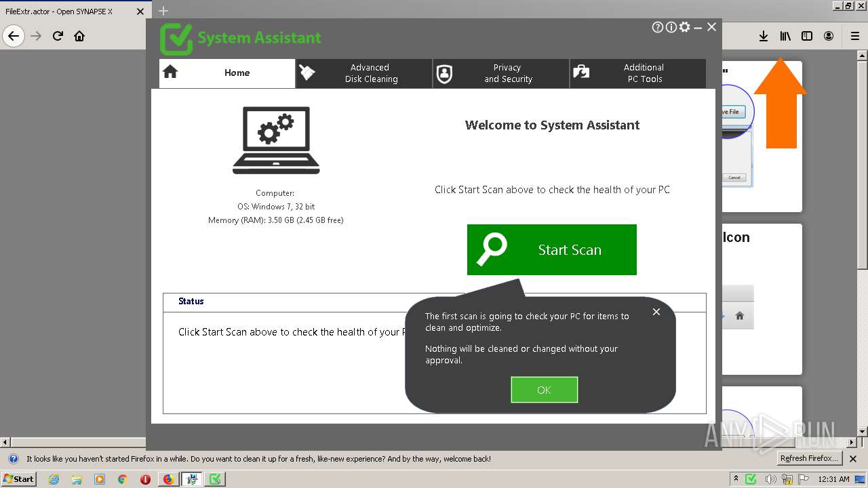Click the Start Scan button
The width and height of the screenshot is (868, 488).
coord(552,249)
